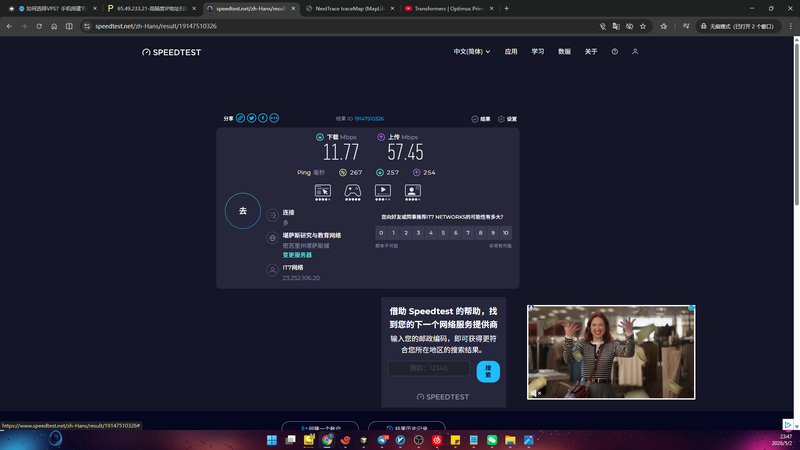Open more sharing options ellipsis icon

click(274, 118)
